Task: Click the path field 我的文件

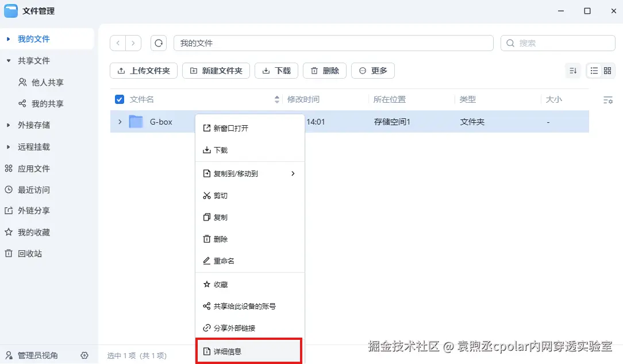Action: pyautogui.click(x=333, y=43)
